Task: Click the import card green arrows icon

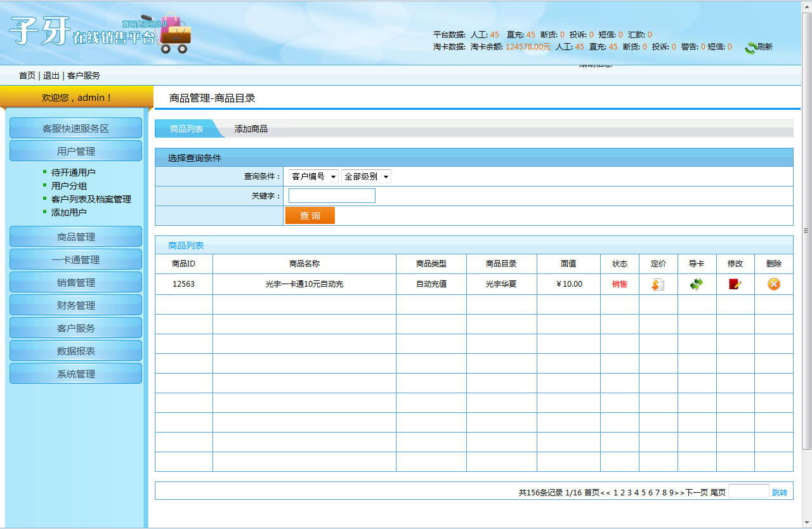Action: [x=697, y=284]
